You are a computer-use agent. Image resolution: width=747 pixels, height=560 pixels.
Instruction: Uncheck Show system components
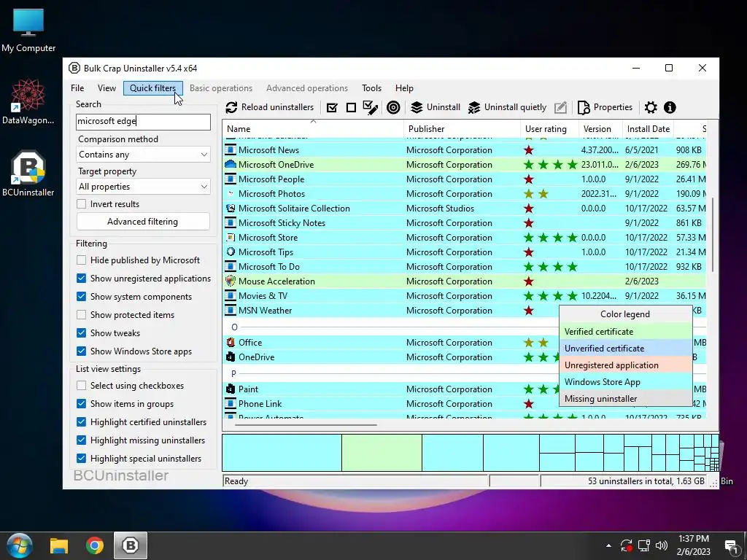click(82, 296)
